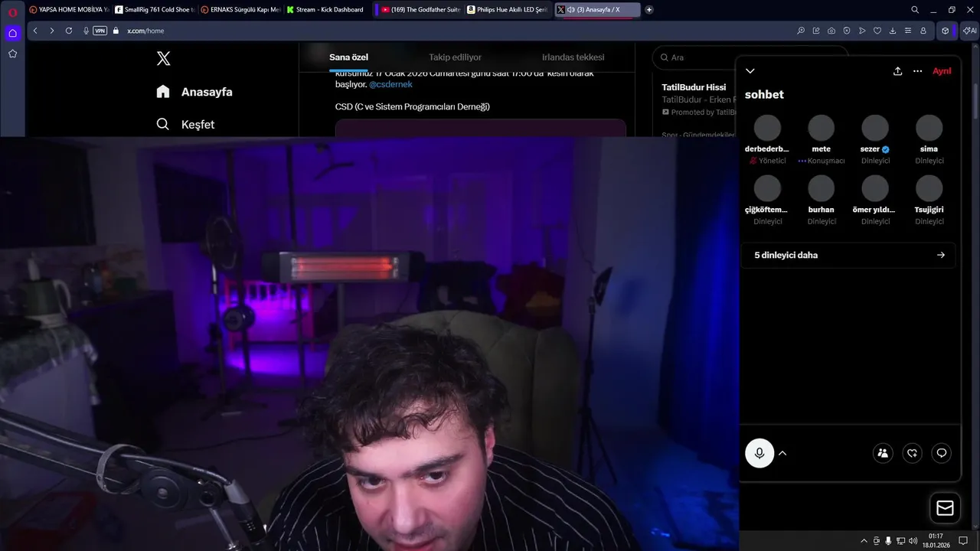Toggle the Opera VPN badge
The image size is (980, 551).
(100, 31)
